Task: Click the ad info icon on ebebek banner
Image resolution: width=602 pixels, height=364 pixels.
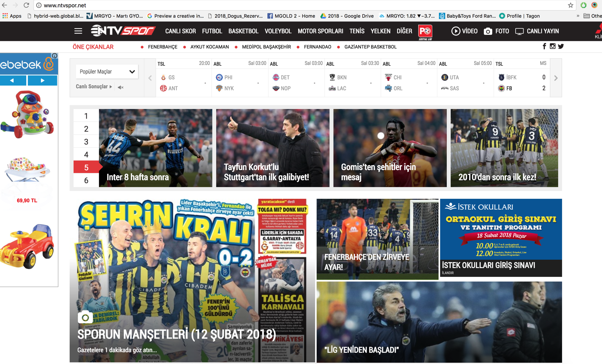Action: [55, 56]
